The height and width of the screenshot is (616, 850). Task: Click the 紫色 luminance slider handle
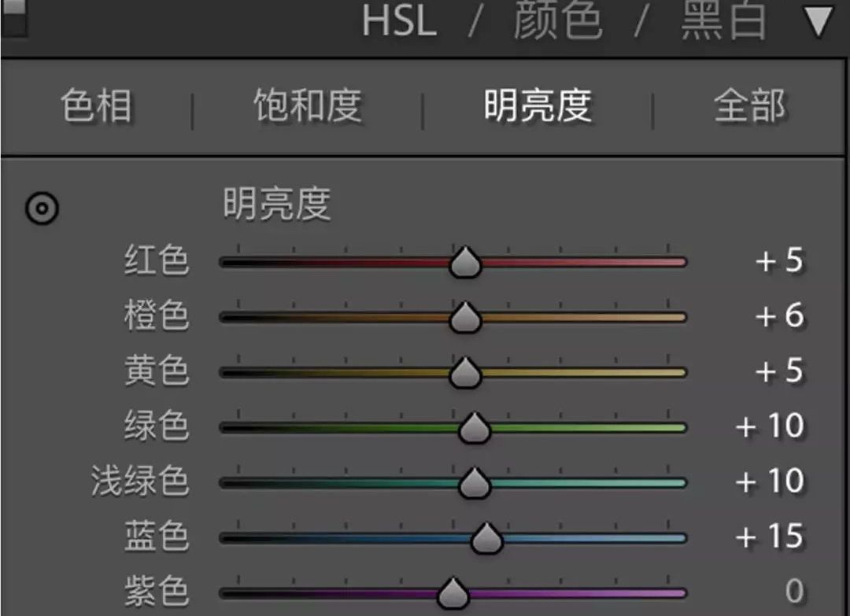[453, 593]
